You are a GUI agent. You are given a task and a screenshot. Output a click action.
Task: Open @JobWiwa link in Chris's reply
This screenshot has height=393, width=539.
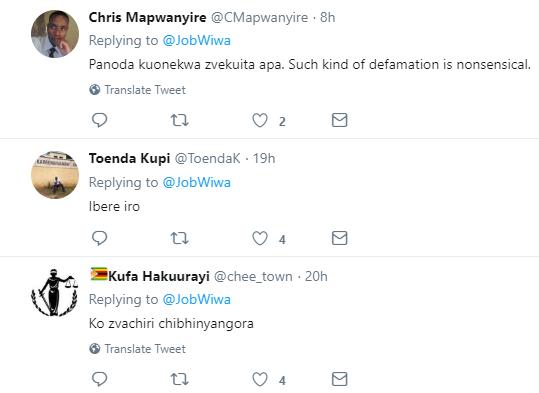click(196, 41)
